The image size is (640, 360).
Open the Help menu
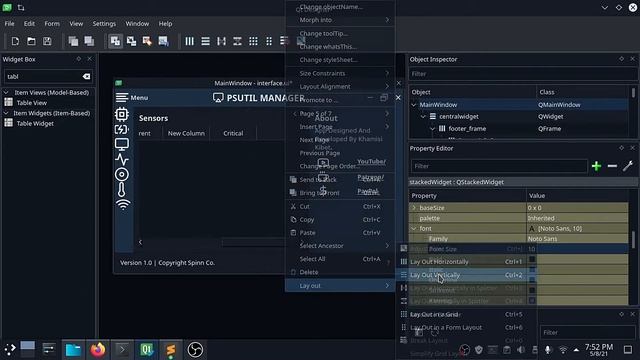click(x=165, y=24)
